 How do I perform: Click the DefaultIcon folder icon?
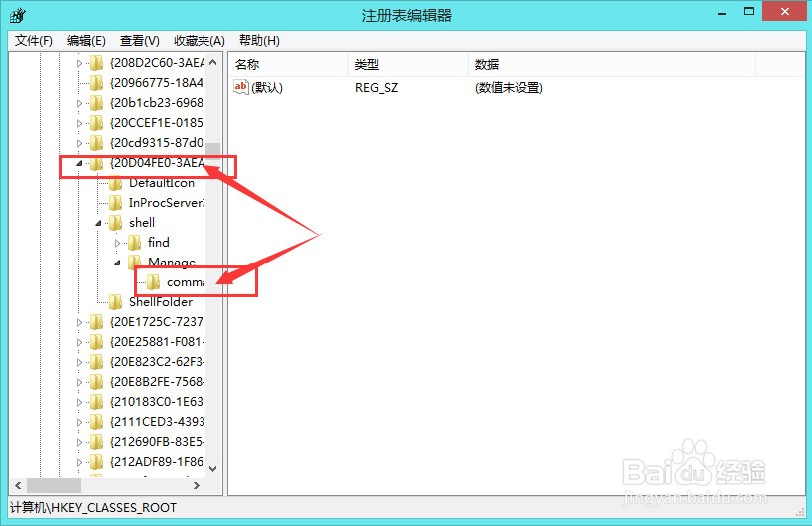[115, 183]
